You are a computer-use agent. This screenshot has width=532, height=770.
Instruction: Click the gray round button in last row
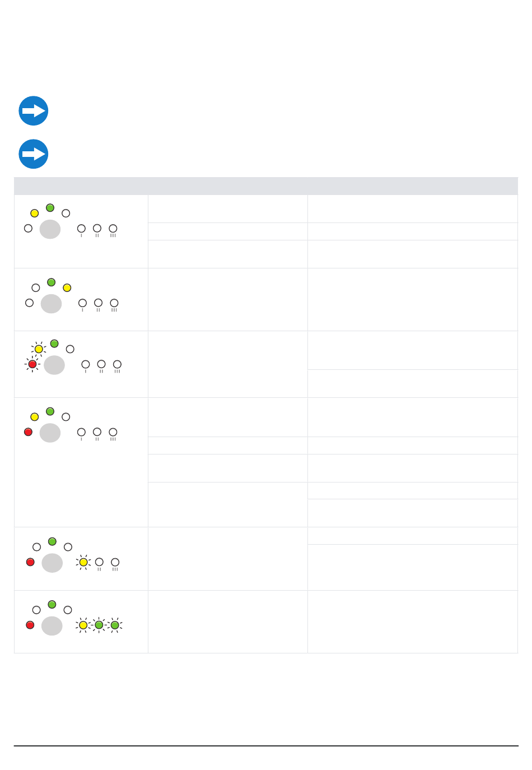tap(52, 626)
